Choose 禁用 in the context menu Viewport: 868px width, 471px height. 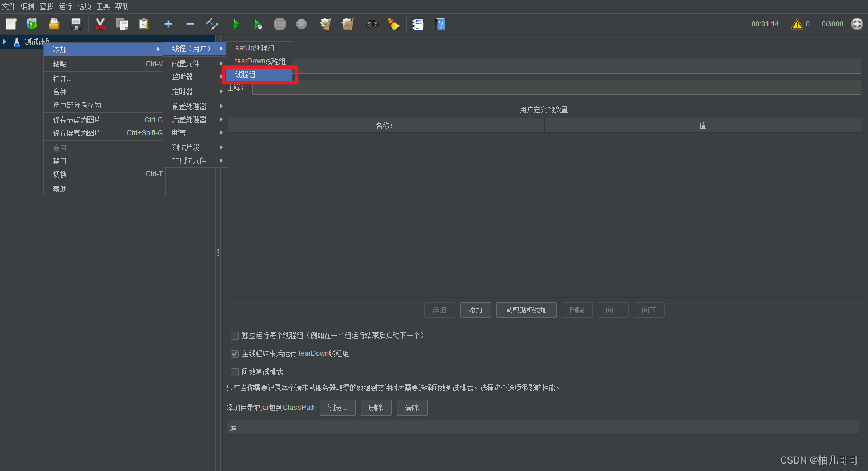pos(105,161)
